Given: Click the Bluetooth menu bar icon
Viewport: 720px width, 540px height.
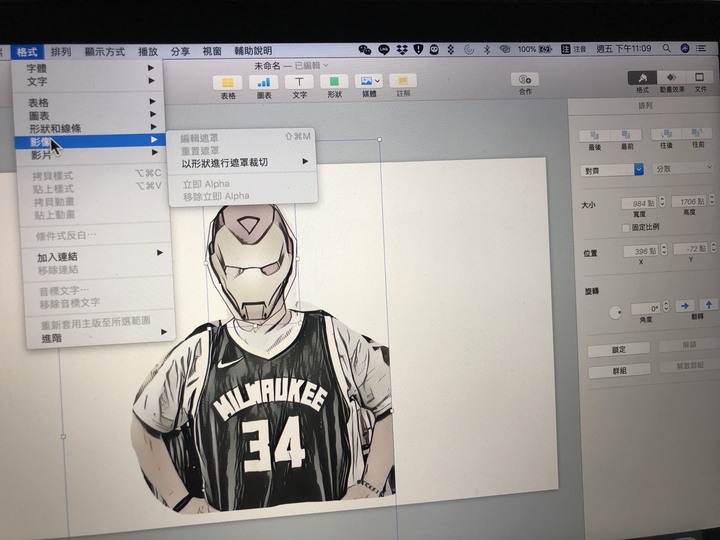Looking at the screenshot, I should coord(487,49).
